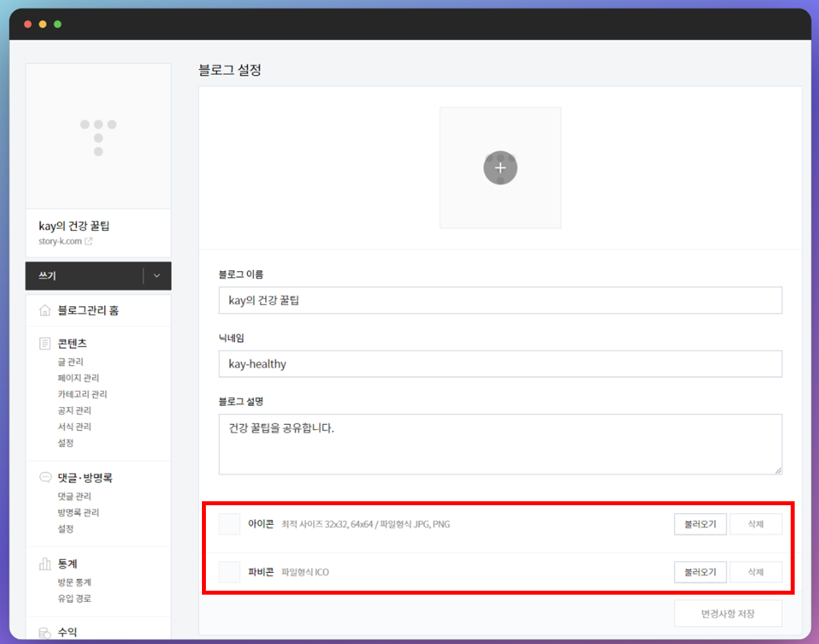Viewport: 819px width, 644px height.
Task: Click the 블로그 설명 field label
Action: click(241, 401)
